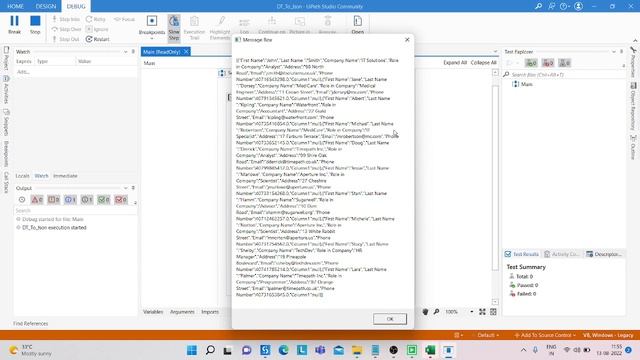This screenshot has width=640, height=360.
Task: Click OK in the Message Box
Action: [390, 319]
